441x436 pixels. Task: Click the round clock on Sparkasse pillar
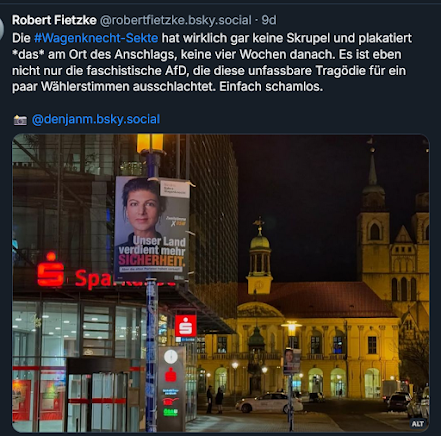[171, 357]
